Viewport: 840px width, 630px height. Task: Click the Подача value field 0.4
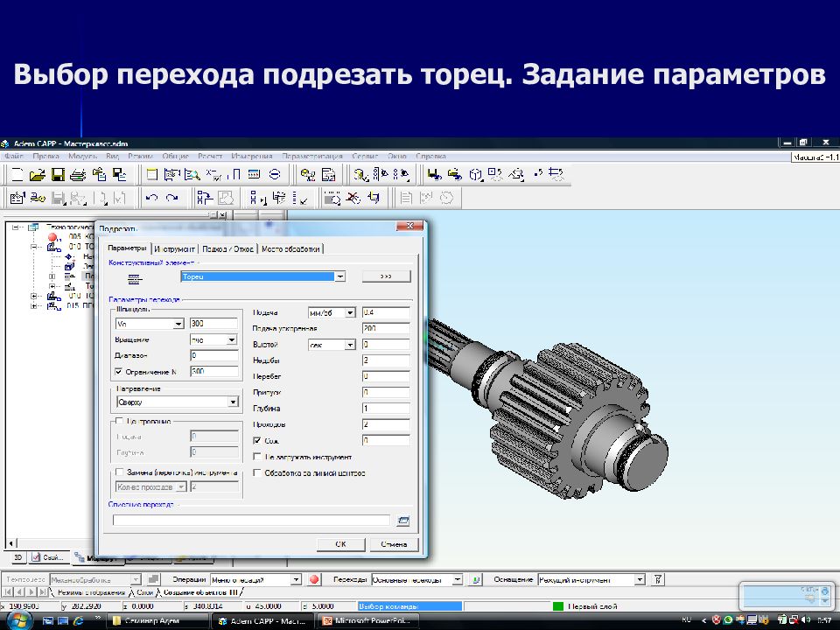click(386, 313)
